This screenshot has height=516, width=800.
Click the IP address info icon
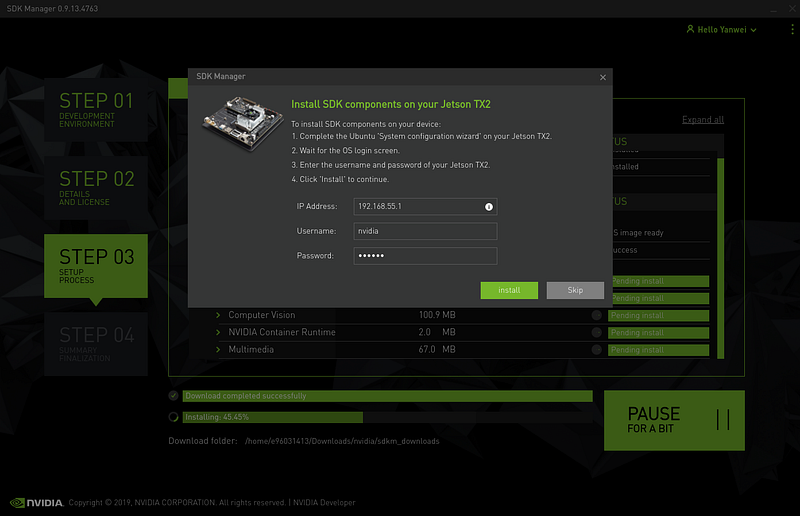click(x=488, y=207)
